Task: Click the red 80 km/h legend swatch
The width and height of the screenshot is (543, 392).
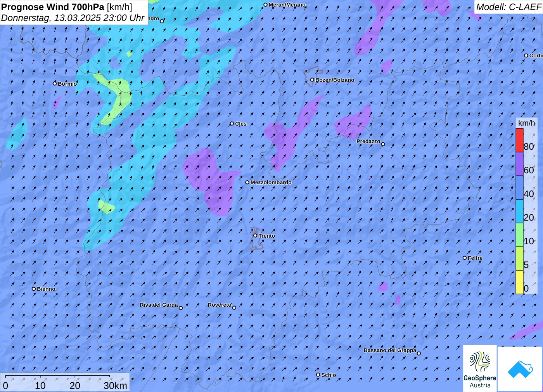Action: [519, 140]
